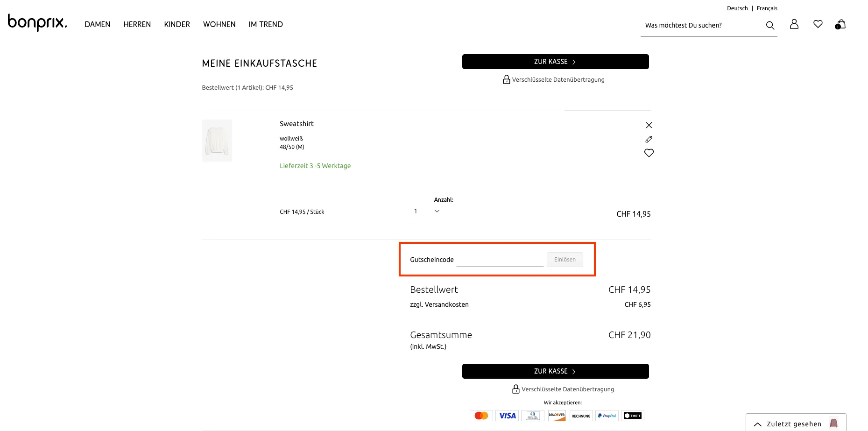Edit the Sweatshirt using the pencil icon

pos(649,139)
